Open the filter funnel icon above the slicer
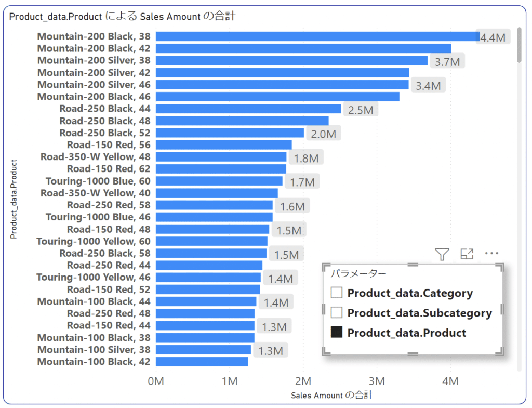The height and width of the screenshot is (408, 532). (441, 254)
